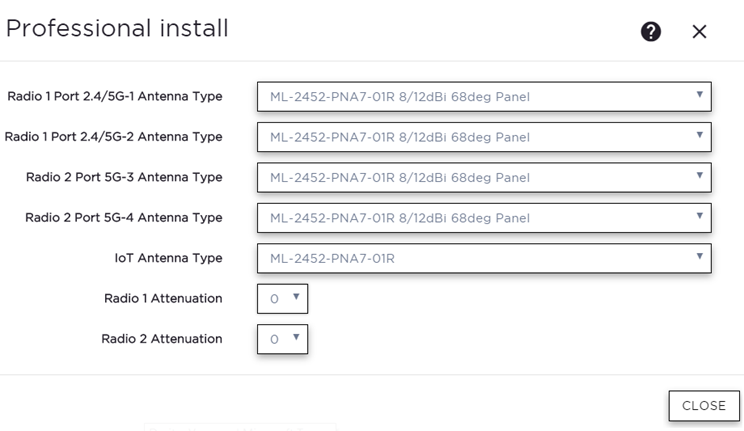This screenshot has height=431, width=744.
Task: Click the help question mark icon
Action: (651, 31)
